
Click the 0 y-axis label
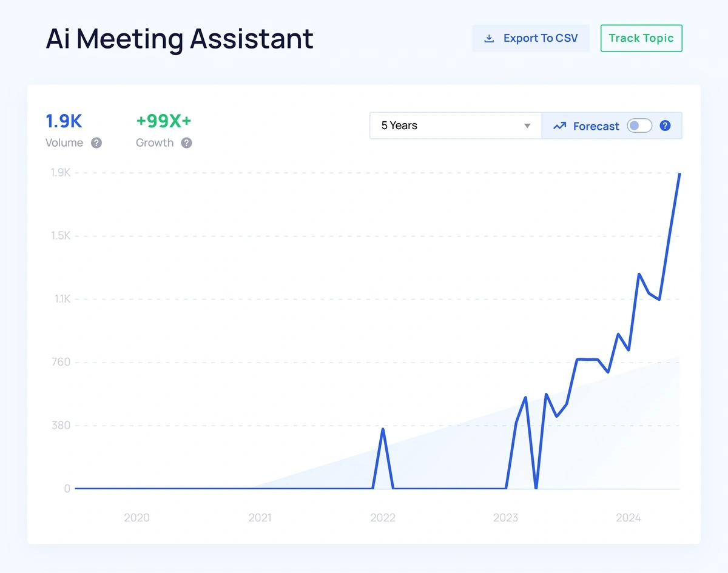click(67, 489)
